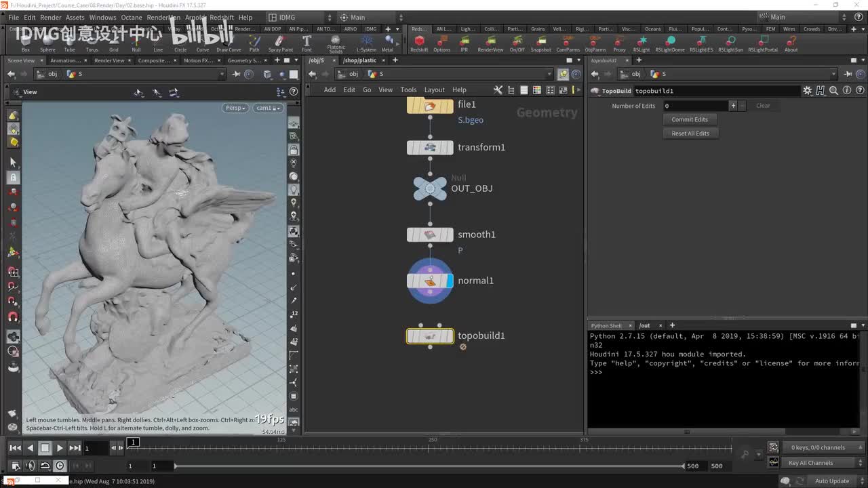
Task: Toggle the real-time playback clock button
Action: click(60, 466)
